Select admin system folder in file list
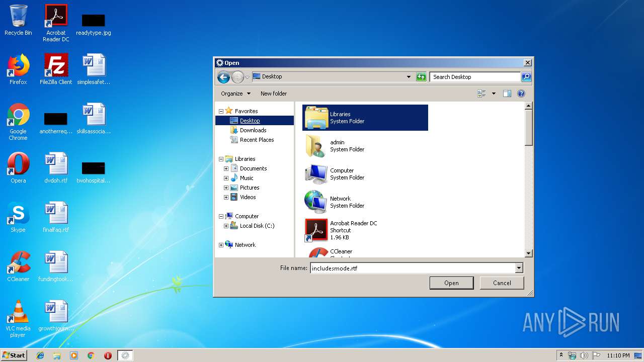Viewport: 644px width, 362px height. [365, 146]
